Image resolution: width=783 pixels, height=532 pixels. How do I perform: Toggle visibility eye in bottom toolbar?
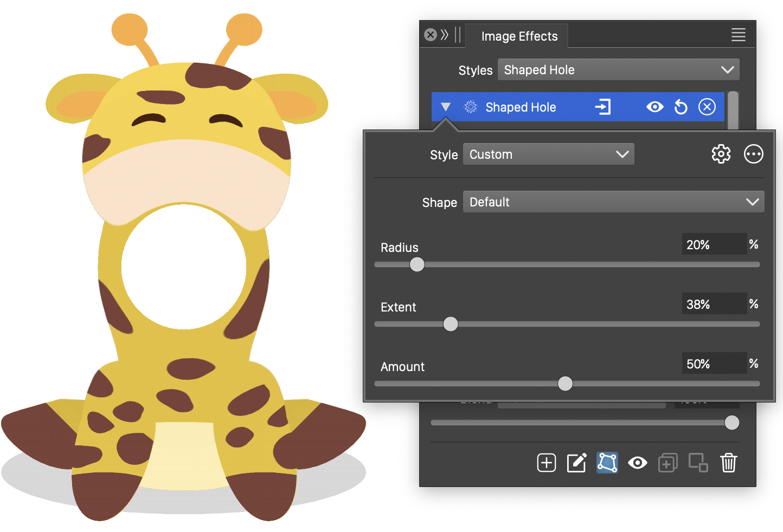coord(637,463)
